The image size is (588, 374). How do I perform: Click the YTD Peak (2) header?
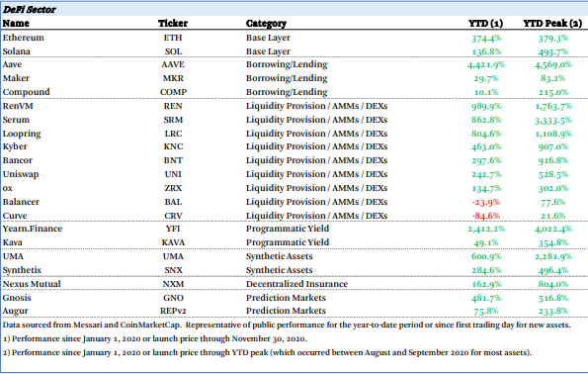click(552, 24)
